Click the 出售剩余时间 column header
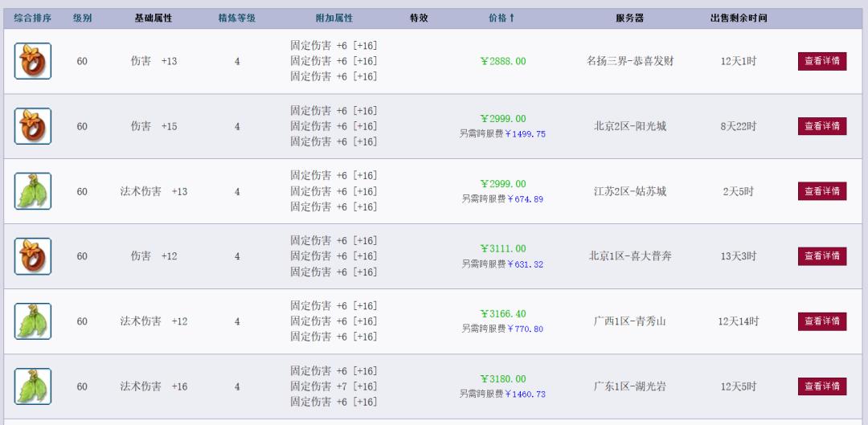This screenshot has width=868, height=425. pyautogui.click(x=739, y=18)
